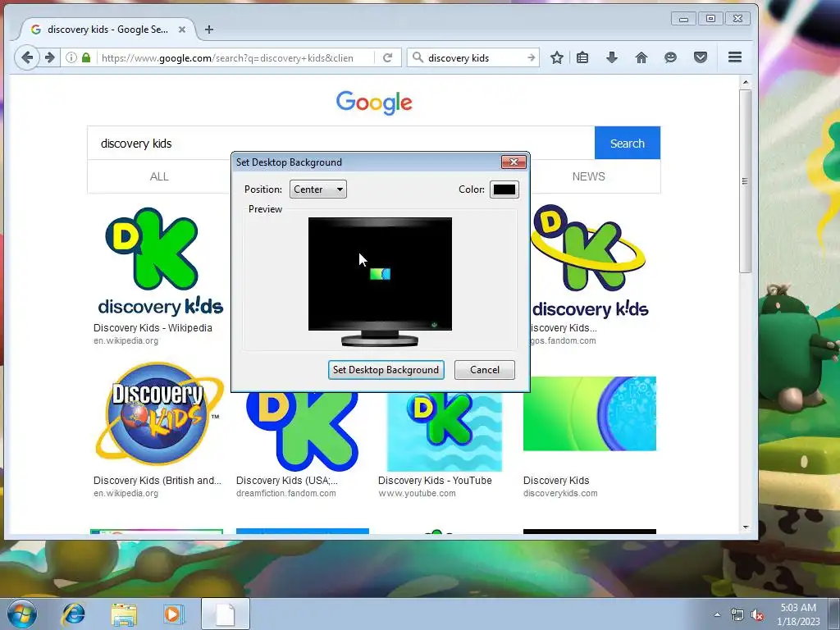Open downloads arrow icon
This screenshot has height=630, width=840.
(x=611, y=57)
